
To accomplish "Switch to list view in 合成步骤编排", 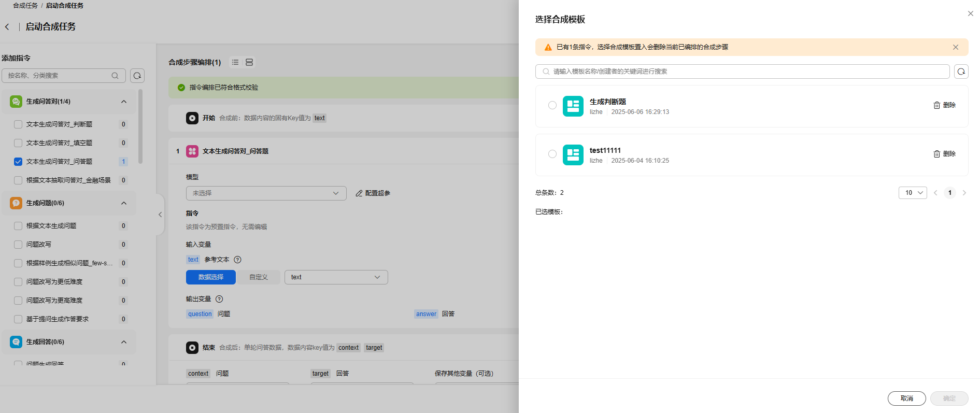I will tap(235, 62).
